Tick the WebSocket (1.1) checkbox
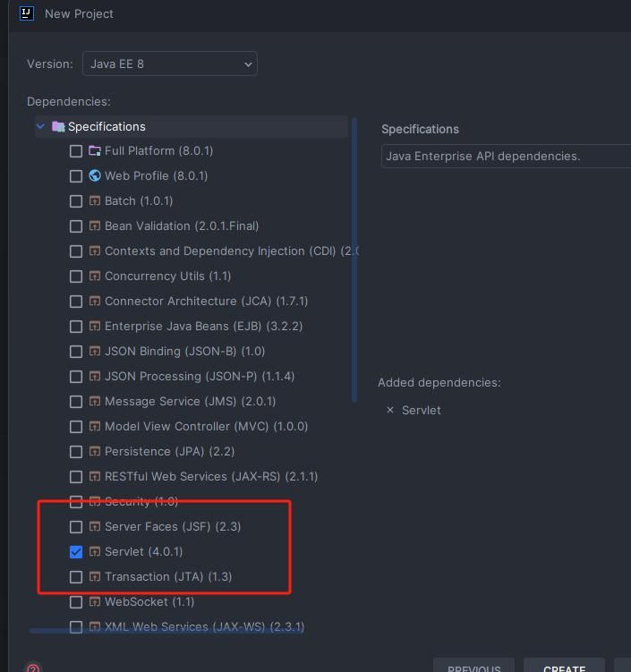The height and width of the screenshot is (672, 631). [x=76, y=602]
